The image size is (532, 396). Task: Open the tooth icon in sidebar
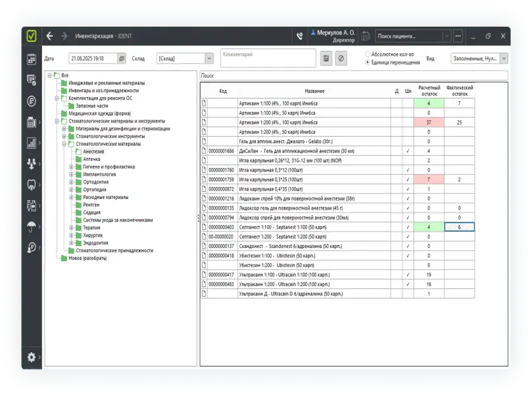tap(31, 184)
